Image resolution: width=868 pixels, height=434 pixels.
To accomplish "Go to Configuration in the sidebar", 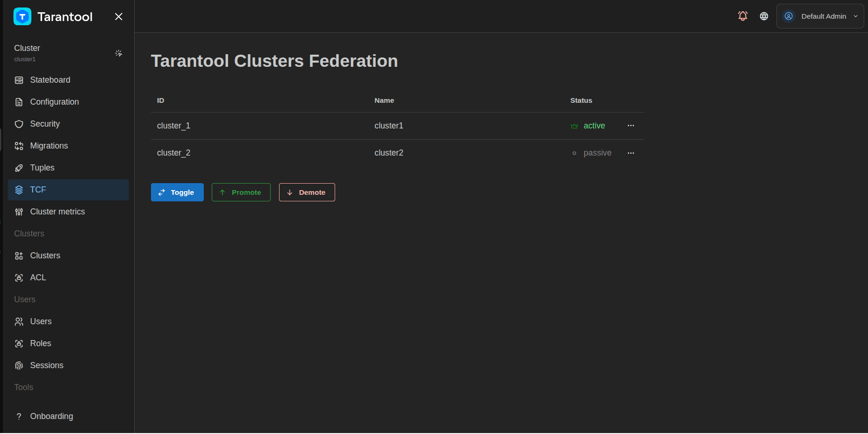I will [x=68, y=102].
